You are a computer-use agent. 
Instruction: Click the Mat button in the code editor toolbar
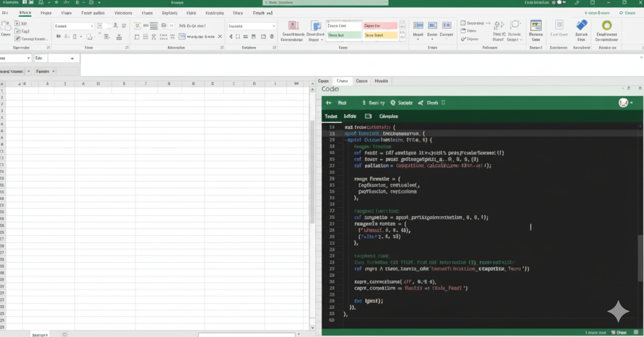click(x=342, y=103)
